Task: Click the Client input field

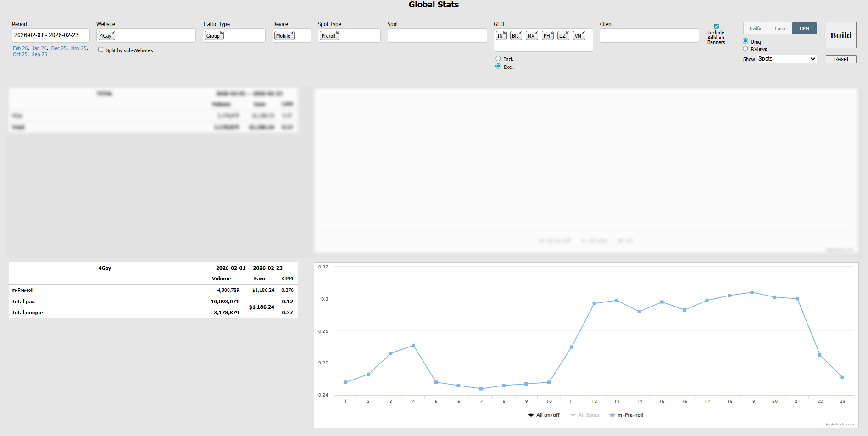Action: (649, 36)
